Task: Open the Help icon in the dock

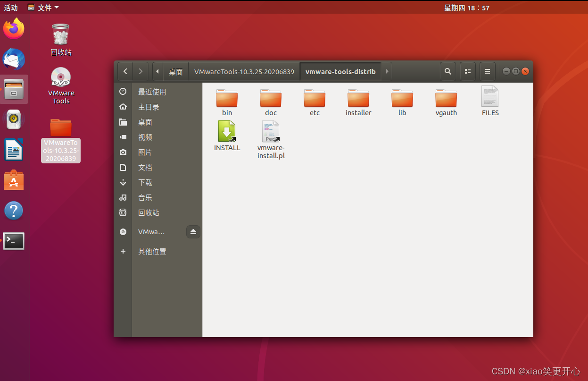Action: coord(14,211)
